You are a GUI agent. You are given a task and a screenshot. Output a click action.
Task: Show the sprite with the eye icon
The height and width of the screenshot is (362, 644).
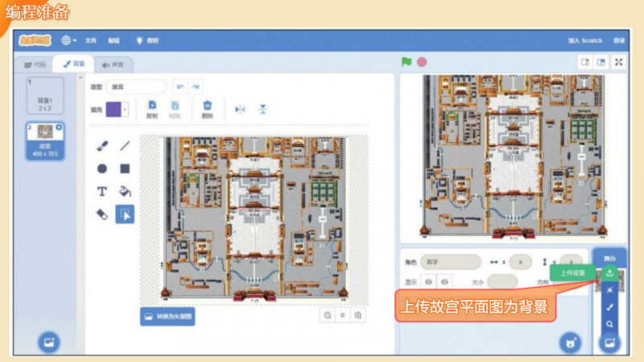click(429, 282)
